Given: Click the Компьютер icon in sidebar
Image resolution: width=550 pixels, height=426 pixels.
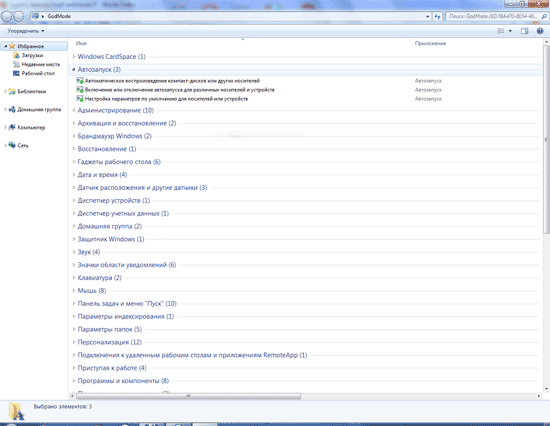Looking at the screenshot, I should (x=12, y=127).
